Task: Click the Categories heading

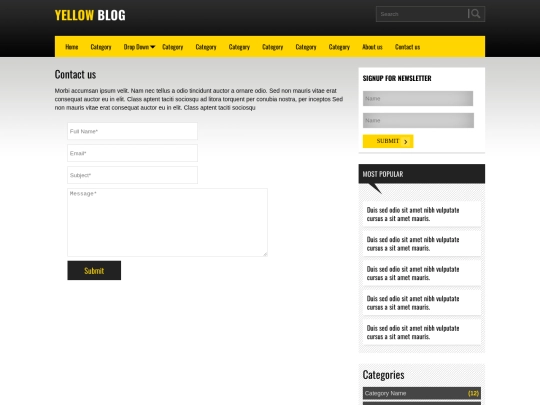Action: tap(383, 375)
